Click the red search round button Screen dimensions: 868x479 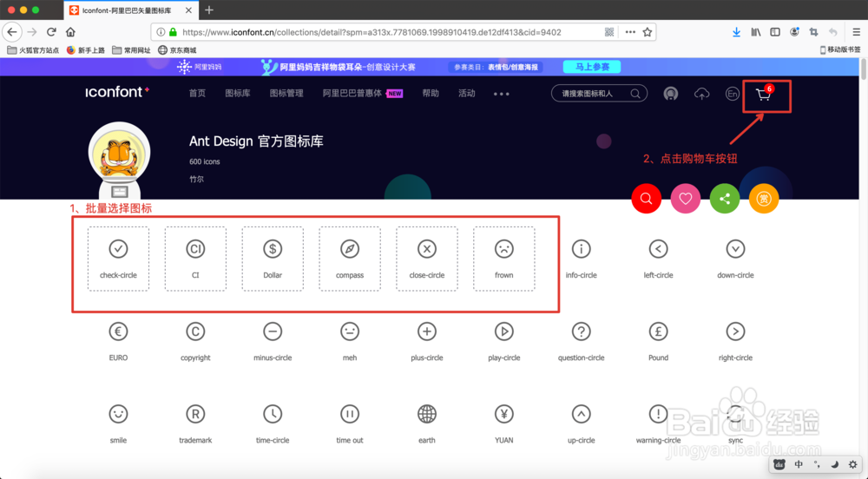[x=646, y=198]
